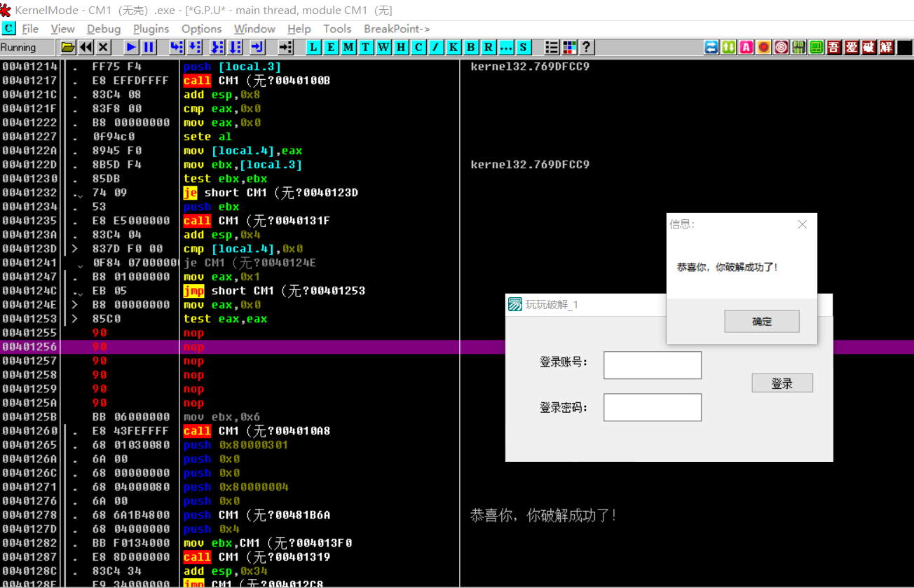Screen dimensions: 914x588
Task: Open the Options menu
Action: click(201, 29)
